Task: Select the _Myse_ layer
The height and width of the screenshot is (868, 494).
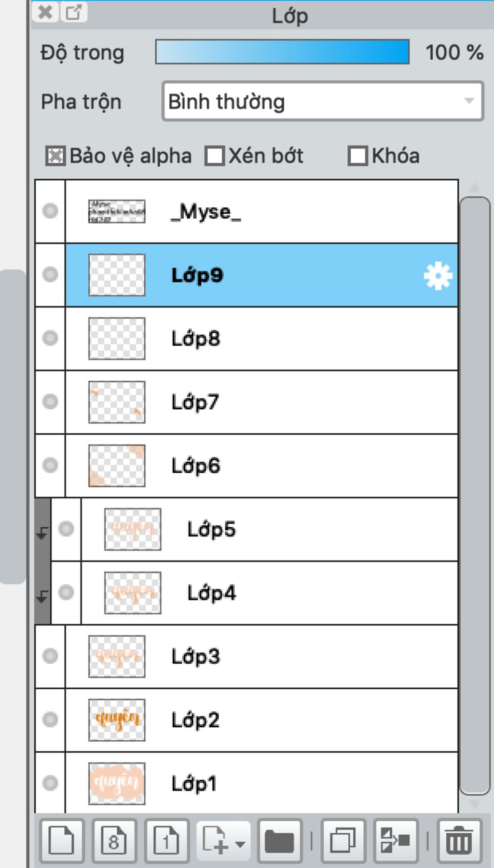Action: pos(261,212)
